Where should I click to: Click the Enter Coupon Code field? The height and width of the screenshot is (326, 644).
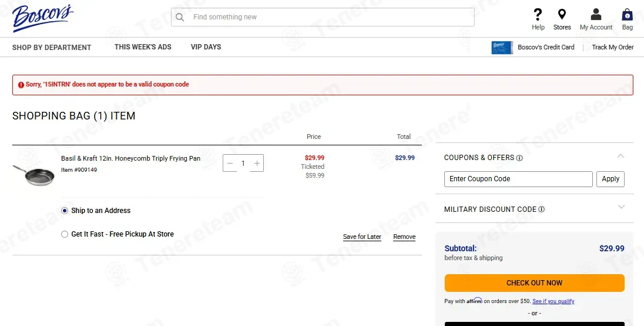tap(518, 179)
